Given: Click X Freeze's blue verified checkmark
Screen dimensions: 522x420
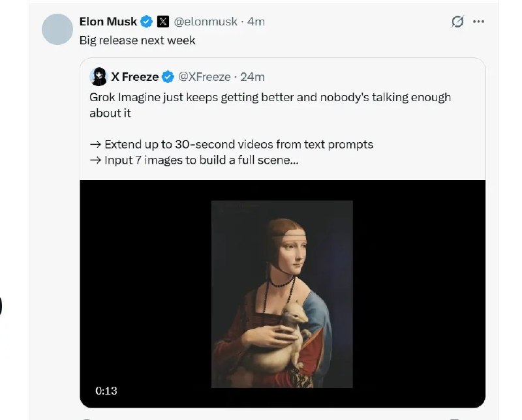Looking at the screenshot, I should [x=168, y=77].
